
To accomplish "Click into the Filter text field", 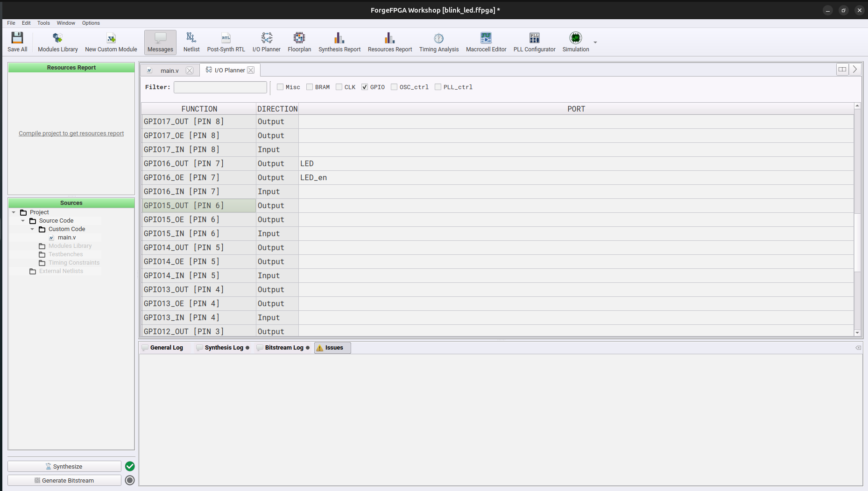I will [x=220, y=87].
